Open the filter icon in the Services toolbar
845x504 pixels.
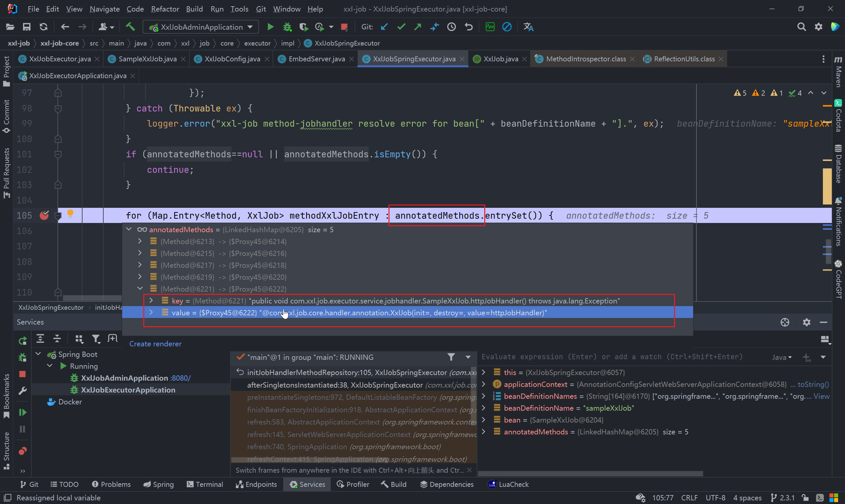coord(96,338)
